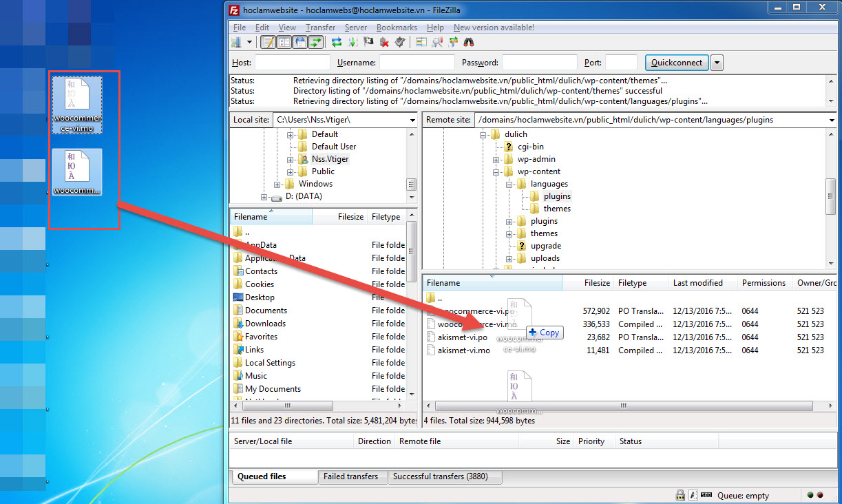This screenshot has height=504, width=842.
Task: Expand the wp-admin folder in the remote tree
Action: (496, 159)
